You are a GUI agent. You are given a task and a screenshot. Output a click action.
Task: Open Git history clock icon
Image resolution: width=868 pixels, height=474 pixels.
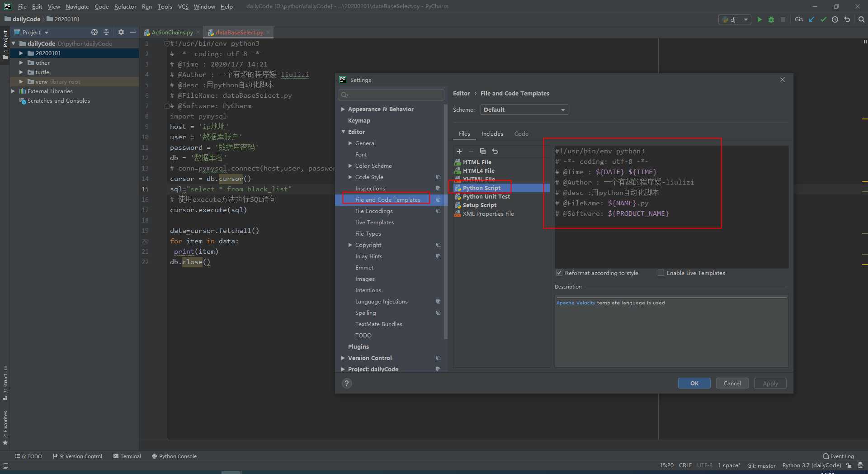tap(835, 19)
